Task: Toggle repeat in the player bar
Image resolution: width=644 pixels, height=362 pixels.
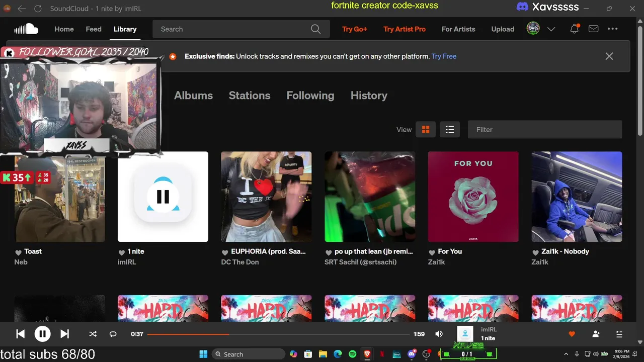Action: [x=113, y=334]
